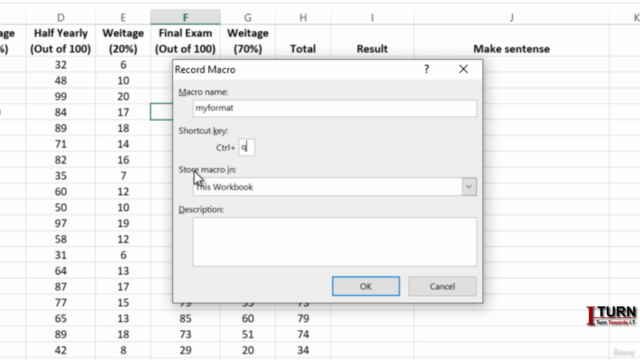The image size is (640, 360).
Task: Select Half Yearly cell with value 35
Action: [x=60, y=176]
